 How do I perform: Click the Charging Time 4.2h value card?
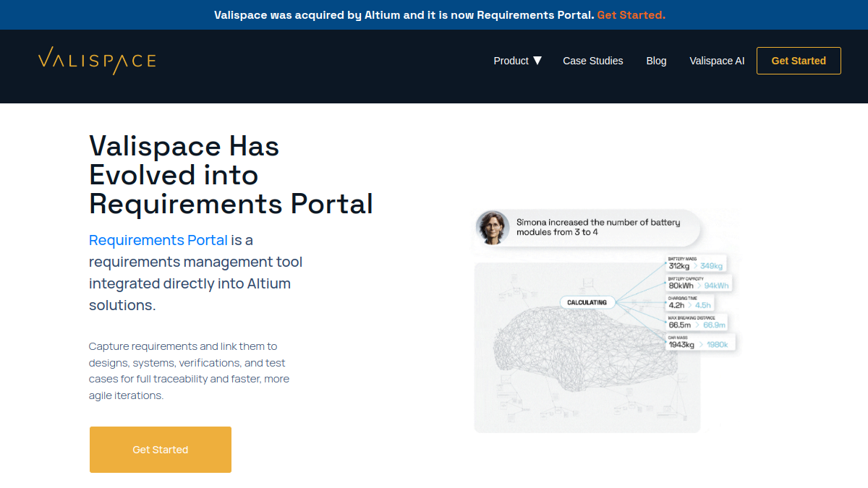pos(690,303)
